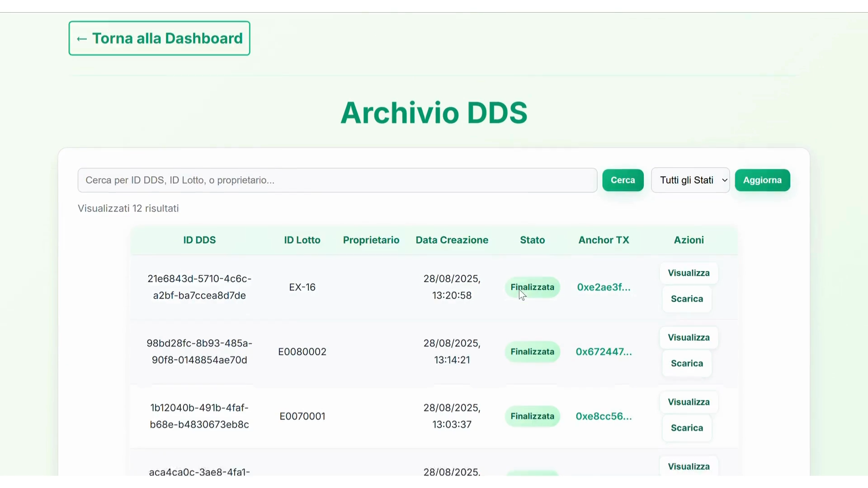This screenshot has height=488, width=868.
Task: Click the Archivio DDS page title
Action: [x=434, y=113]
